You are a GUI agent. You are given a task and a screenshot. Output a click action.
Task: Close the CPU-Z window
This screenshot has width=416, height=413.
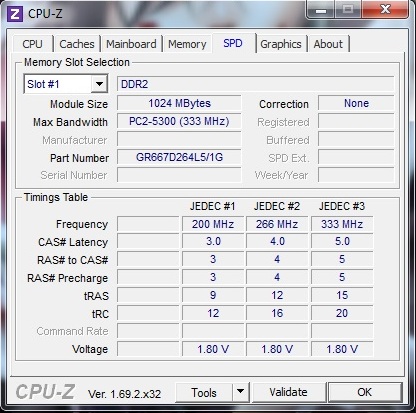point(385,9)
